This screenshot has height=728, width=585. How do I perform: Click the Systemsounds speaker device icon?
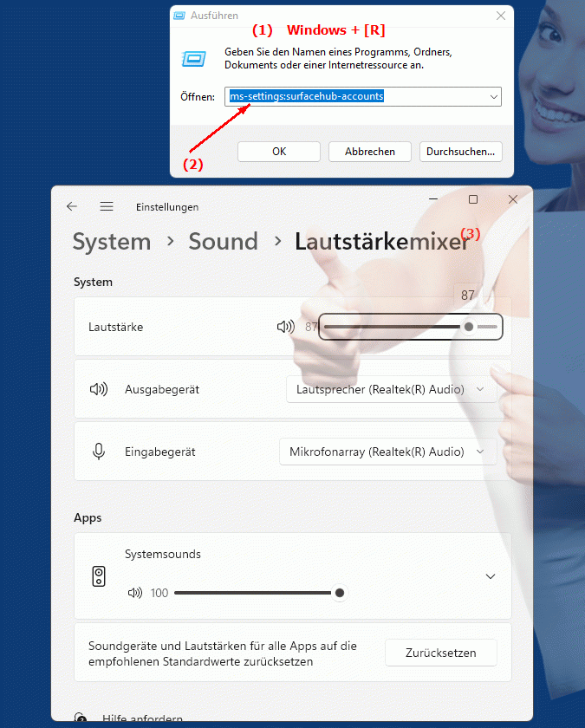point(99,576)
